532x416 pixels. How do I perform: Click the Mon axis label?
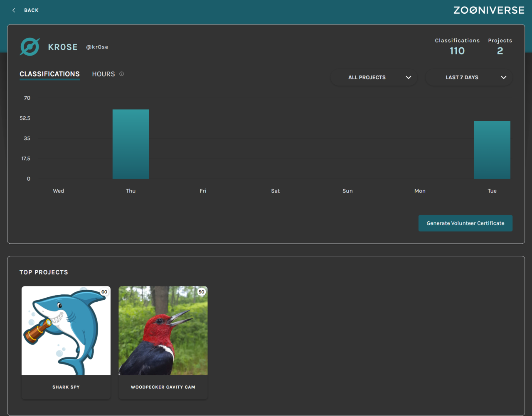[x=420, y=191]
